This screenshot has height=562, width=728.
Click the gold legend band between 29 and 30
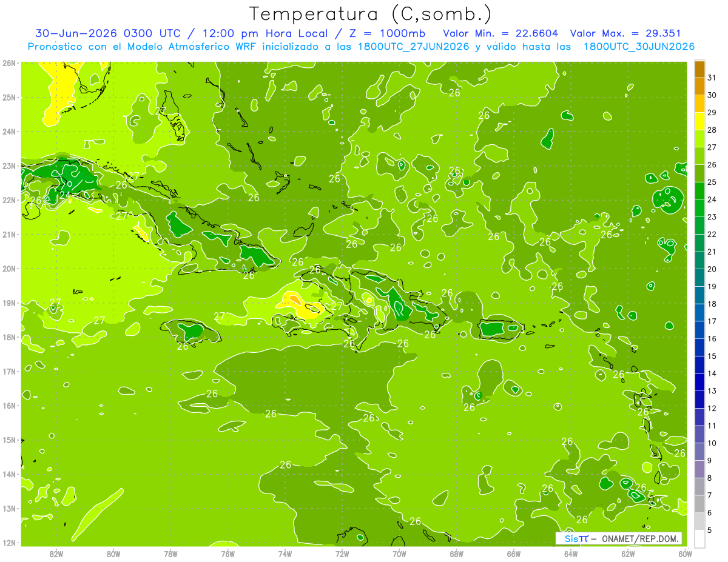click(699, 104)
